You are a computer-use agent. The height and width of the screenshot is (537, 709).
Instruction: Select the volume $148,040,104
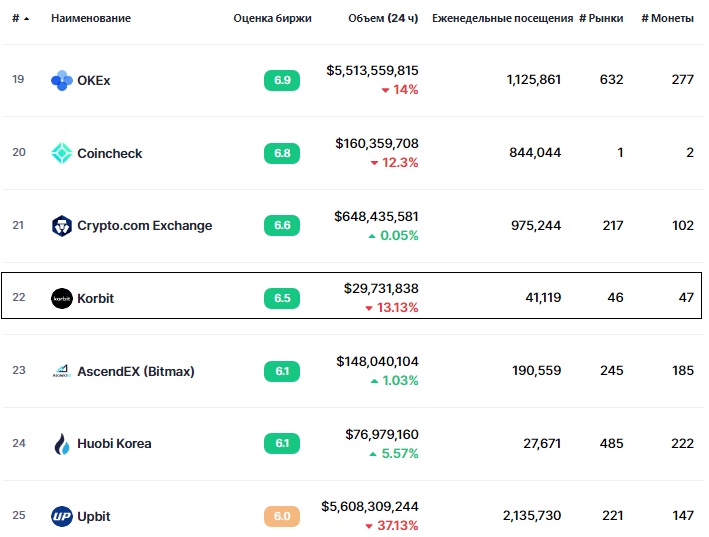click(x=377, y=362)
